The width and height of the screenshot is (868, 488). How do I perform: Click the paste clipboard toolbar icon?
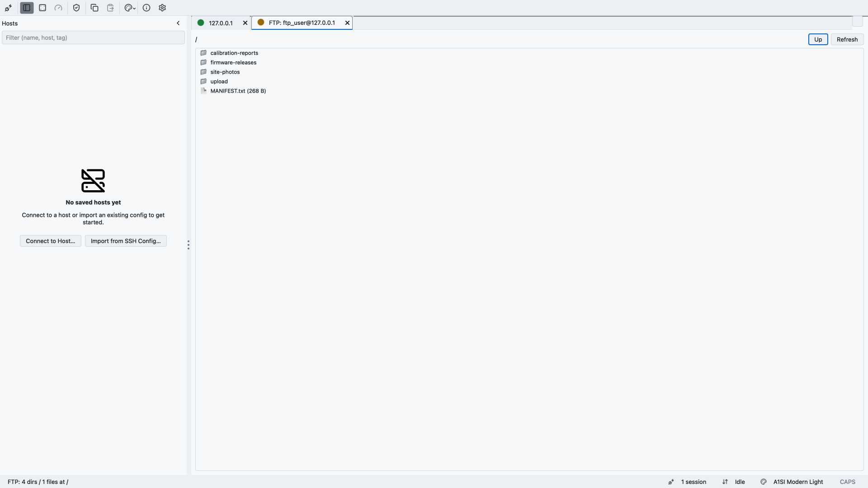tap(110, 8)
